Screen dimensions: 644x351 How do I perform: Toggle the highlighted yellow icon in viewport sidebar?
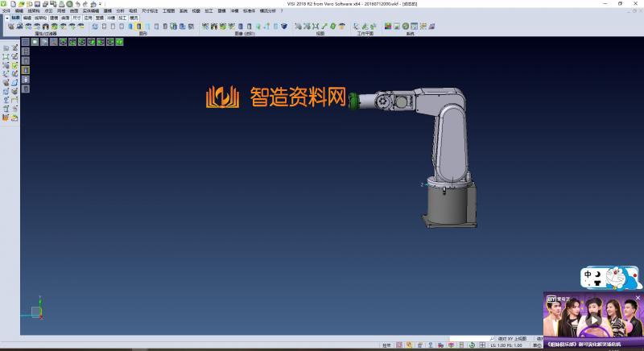(25, 70)
